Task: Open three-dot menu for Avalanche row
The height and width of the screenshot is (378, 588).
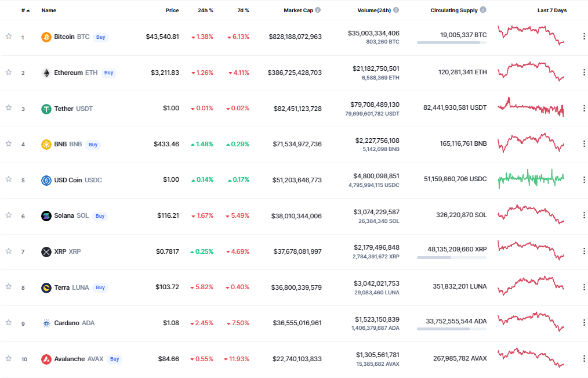Action: [x=584, y=358]
